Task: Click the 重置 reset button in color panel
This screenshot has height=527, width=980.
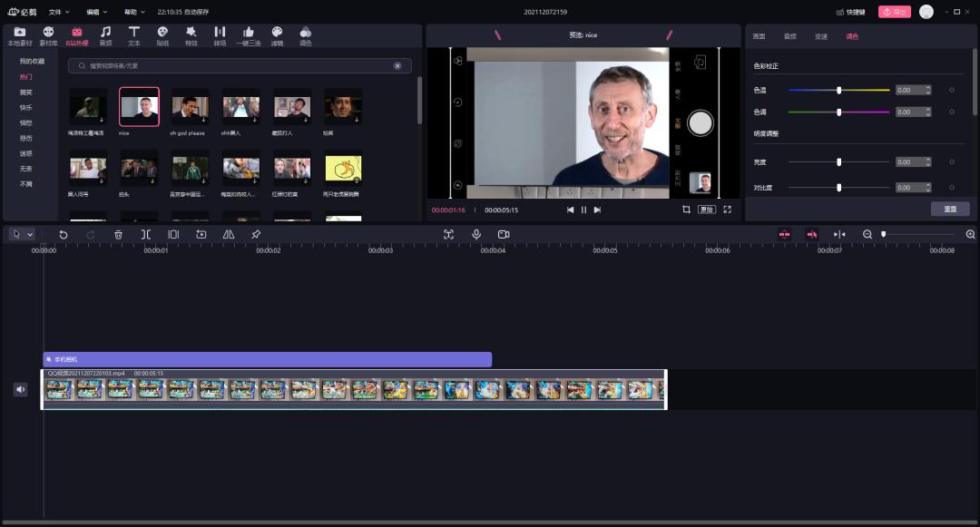Action: 950,209
